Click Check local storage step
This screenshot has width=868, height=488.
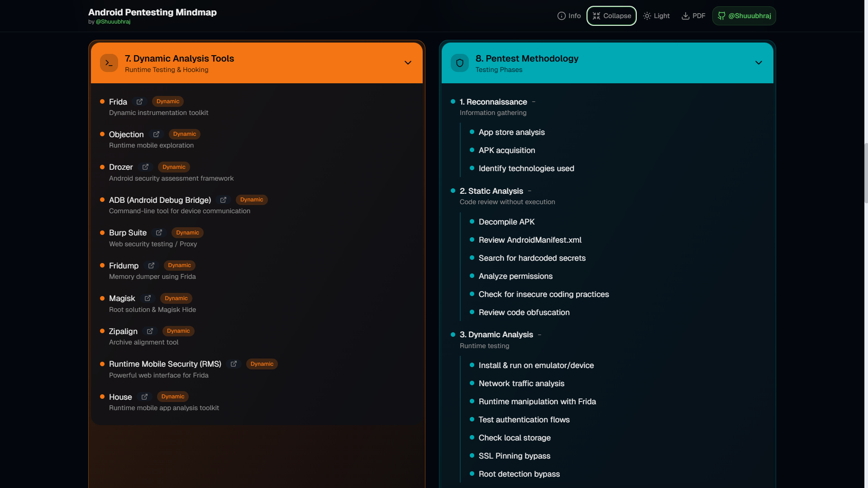pos(515,438)
